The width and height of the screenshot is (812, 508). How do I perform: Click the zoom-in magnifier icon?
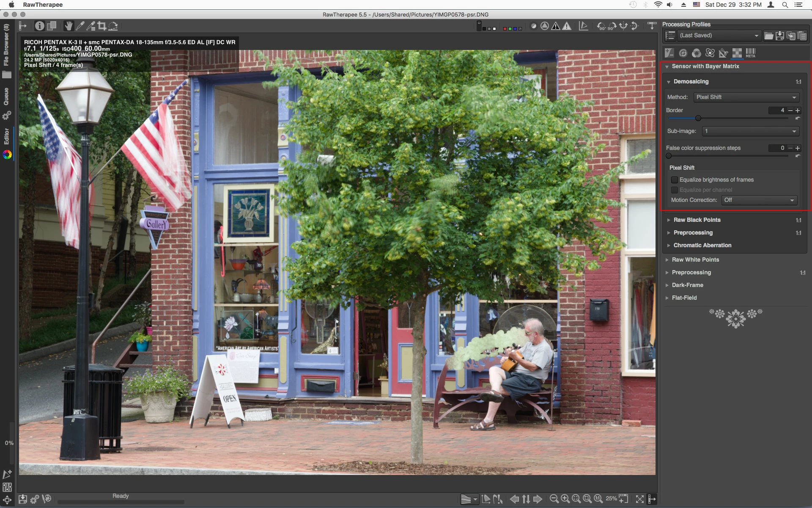565,499
